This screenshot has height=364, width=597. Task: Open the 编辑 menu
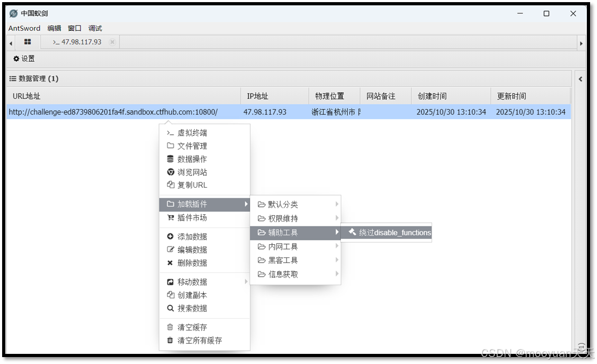pos(54,28)
